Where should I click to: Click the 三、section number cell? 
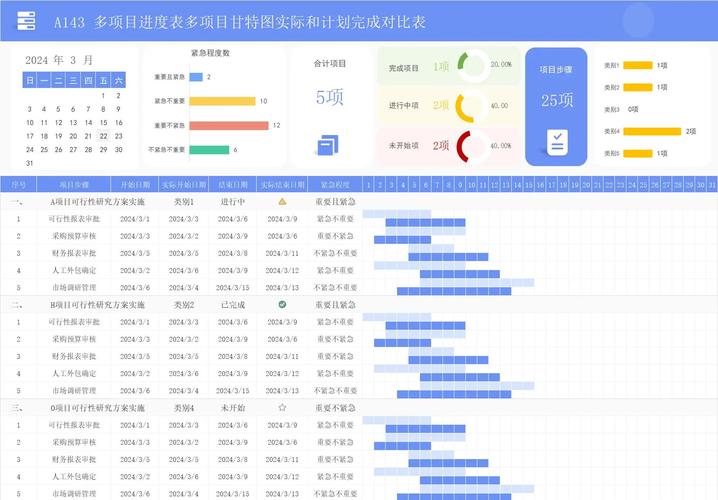tap(17, 408)
